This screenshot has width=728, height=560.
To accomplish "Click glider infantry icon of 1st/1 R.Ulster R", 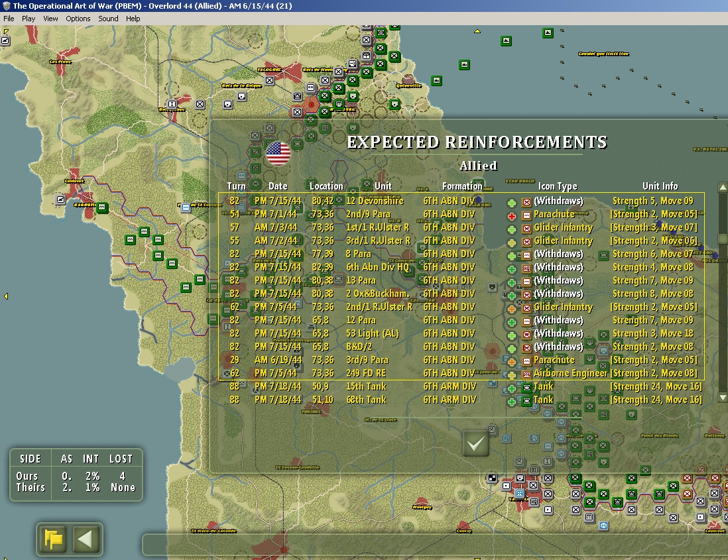I will tap(526, 229).
